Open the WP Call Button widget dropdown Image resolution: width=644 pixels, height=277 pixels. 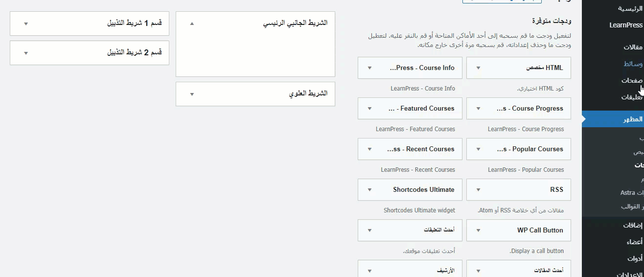pyautogui.click(x=478, y=231)
